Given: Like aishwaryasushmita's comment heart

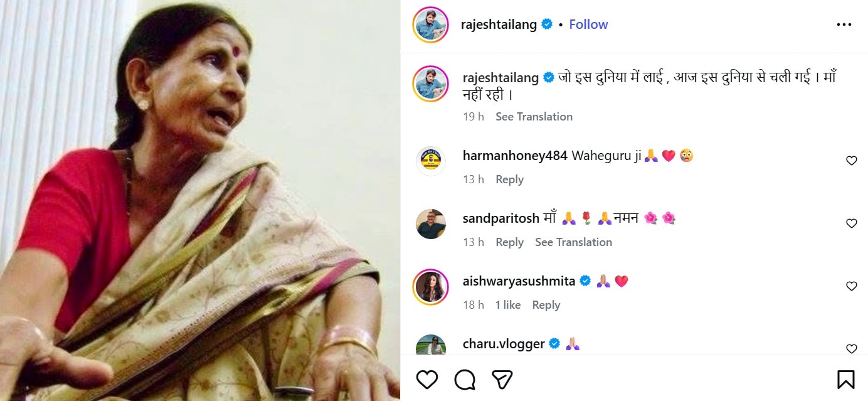Looking at the screenshot, I should coord(851,286).
